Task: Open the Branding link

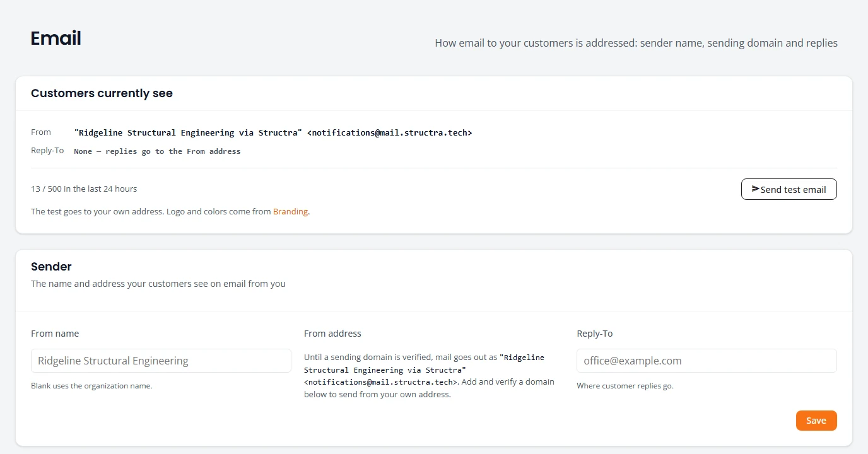Action: 290,212
